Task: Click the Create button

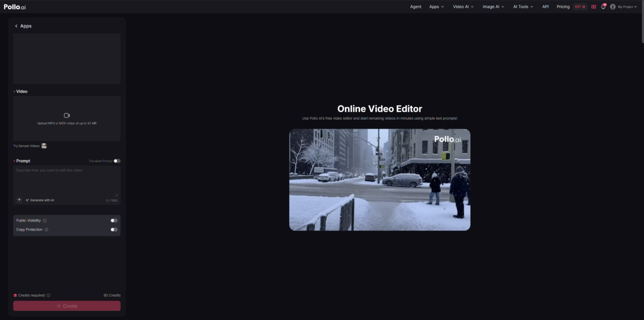Action: (67, 306)
